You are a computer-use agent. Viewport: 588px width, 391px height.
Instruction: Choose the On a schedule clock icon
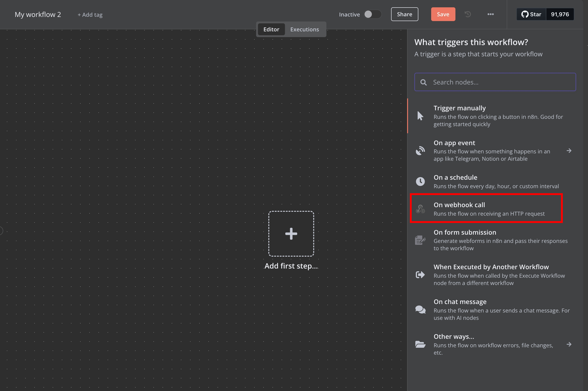pos(420,181)
